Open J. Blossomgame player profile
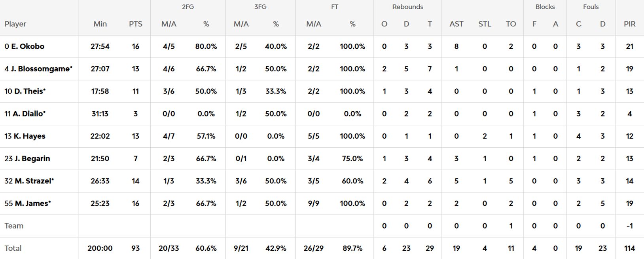The width and height of the screenshot is (644, 259). tap(41, 69)
